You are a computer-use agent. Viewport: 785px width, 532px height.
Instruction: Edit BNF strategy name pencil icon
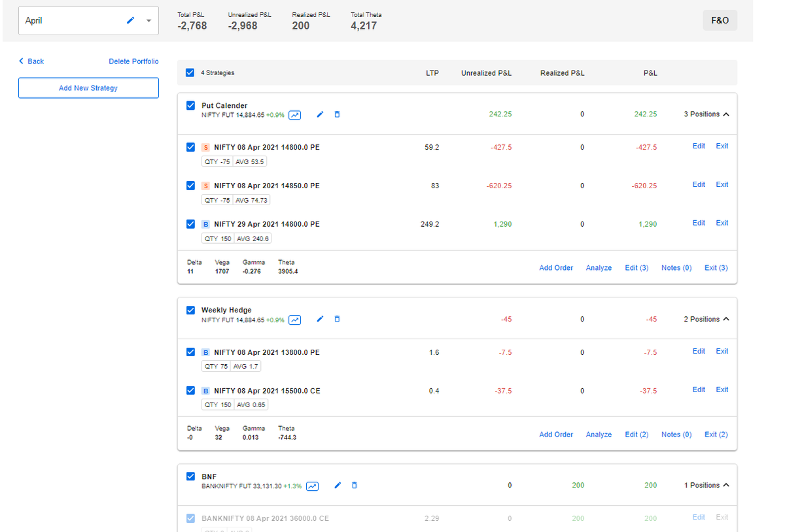(x=338, y=486)
